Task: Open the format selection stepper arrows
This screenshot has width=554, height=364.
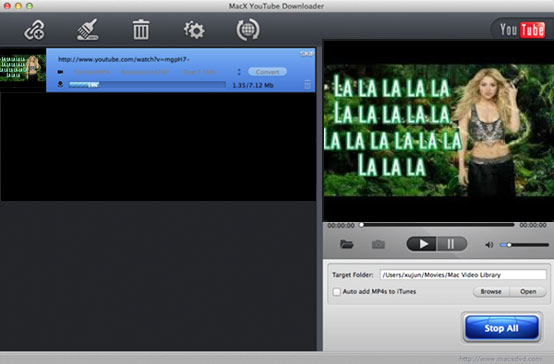Action: [239, 72]
